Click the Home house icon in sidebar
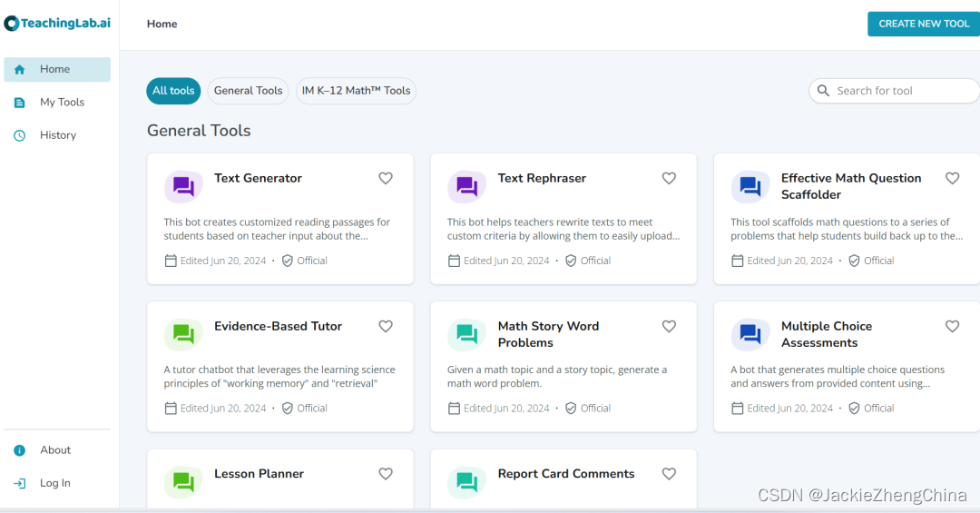The width and height of the screenshot is (980, 513). (19, 69)
